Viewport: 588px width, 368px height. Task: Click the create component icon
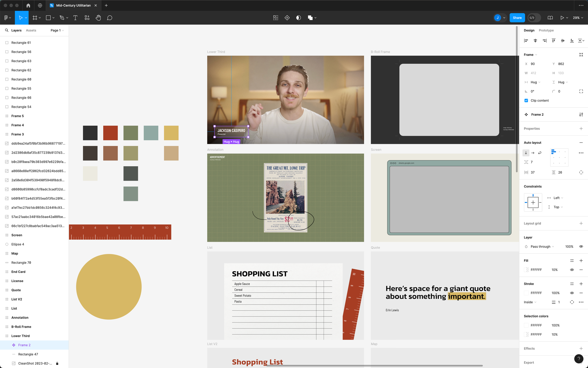(x=287, y=18)
